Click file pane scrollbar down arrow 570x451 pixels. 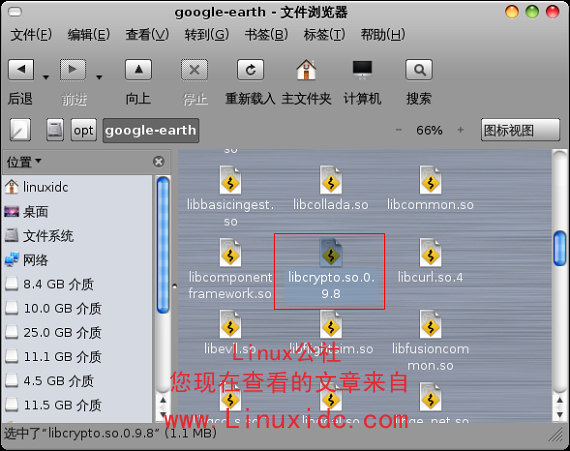pos(560,415)
